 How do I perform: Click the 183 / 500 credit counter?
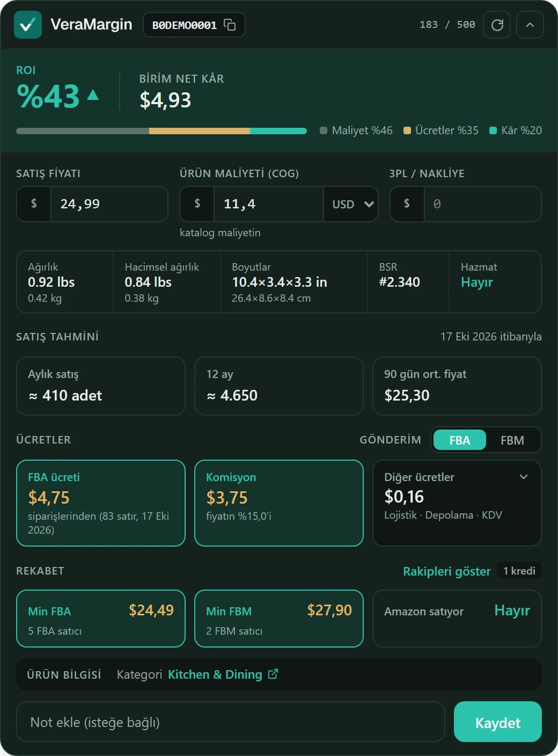pyautogui.click(x=447, y=25)
